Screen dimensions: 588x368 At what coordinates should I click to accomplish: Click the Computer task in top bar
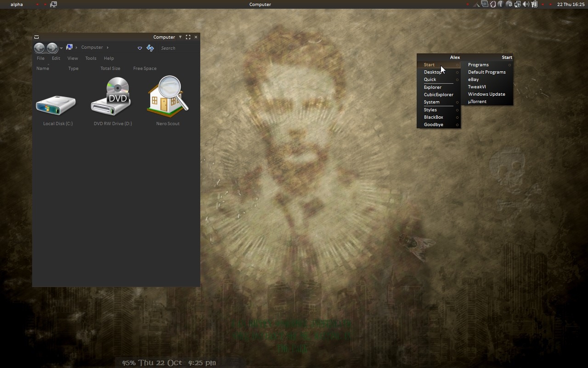[x=260, y=4]
